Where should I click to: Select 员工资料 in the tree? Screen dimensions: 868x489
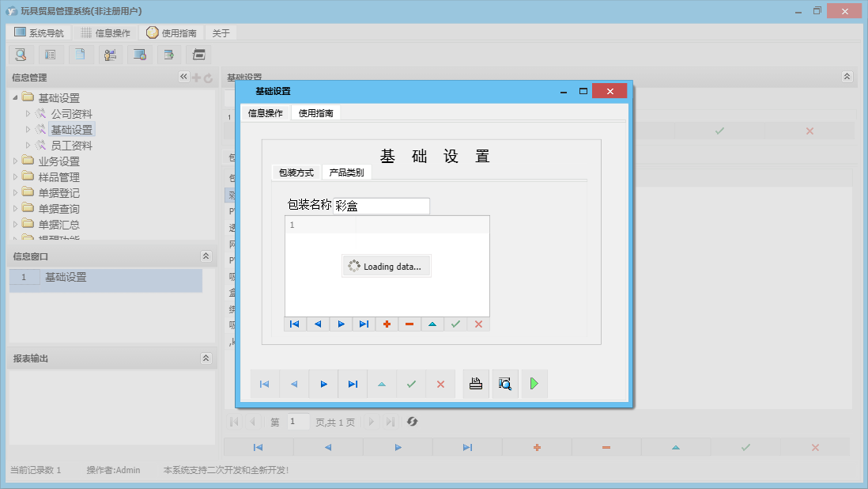pos(71,146)
